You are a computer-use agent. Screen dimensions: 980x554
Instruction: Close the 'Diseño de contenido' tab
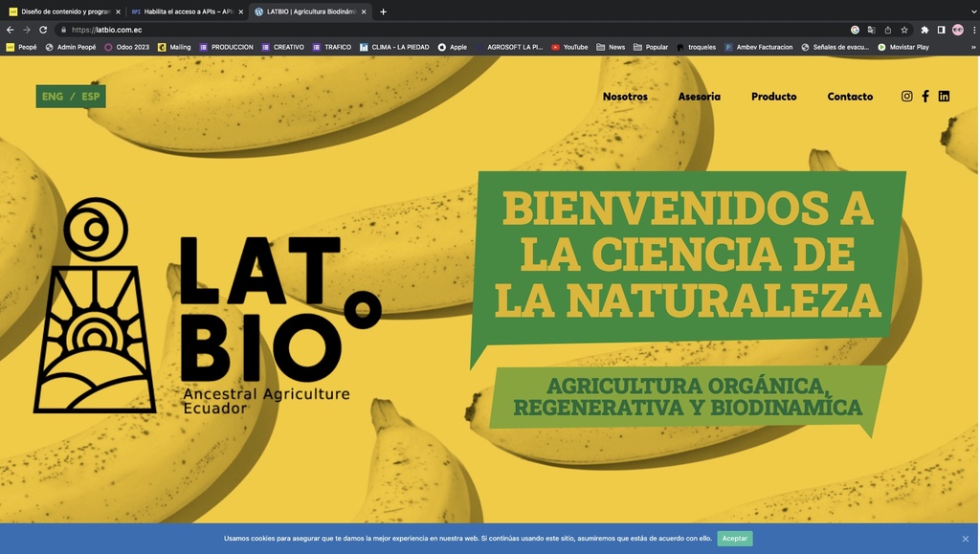point(118,11)
